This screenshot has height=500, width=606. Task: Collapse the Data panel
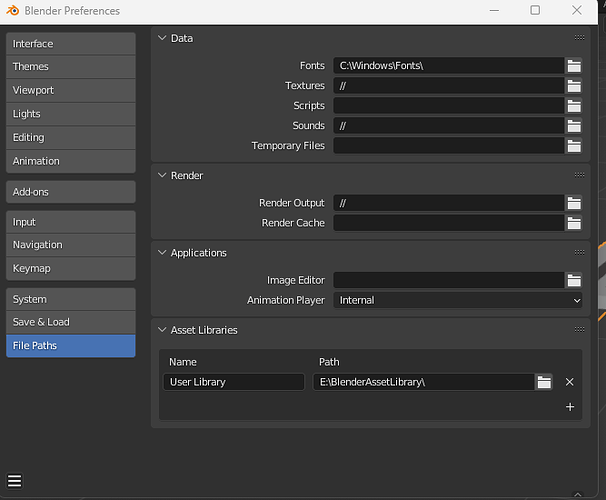(162, 38)
